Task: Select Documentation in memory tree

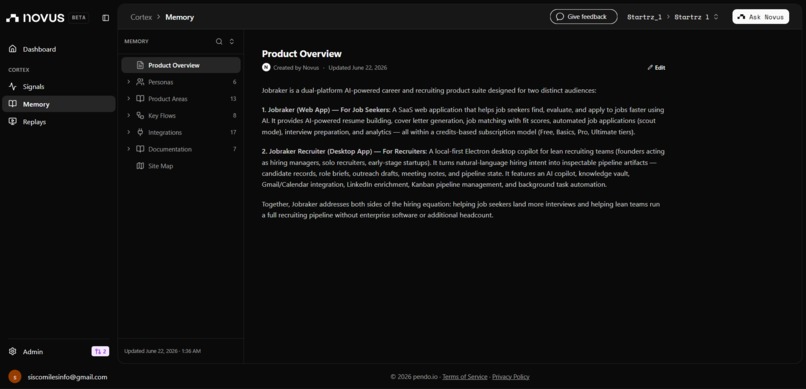Action: pyautogui.click(x=181, y=149)
